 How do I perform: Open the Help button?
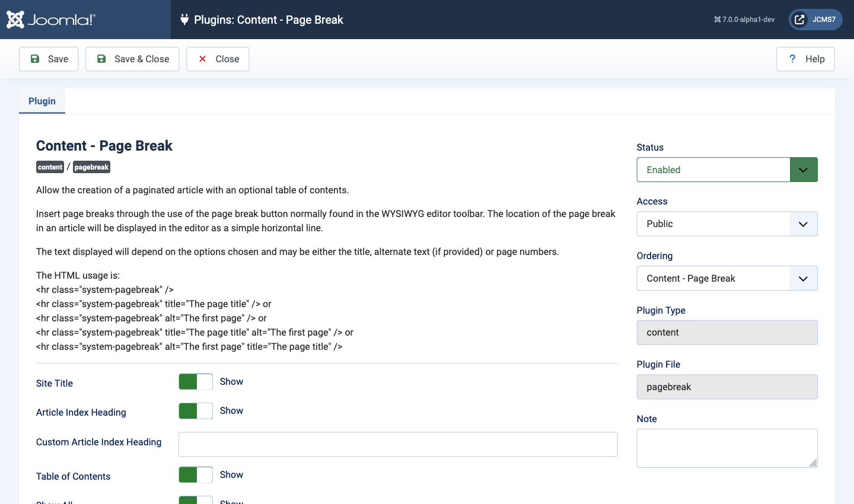point(805,59)
